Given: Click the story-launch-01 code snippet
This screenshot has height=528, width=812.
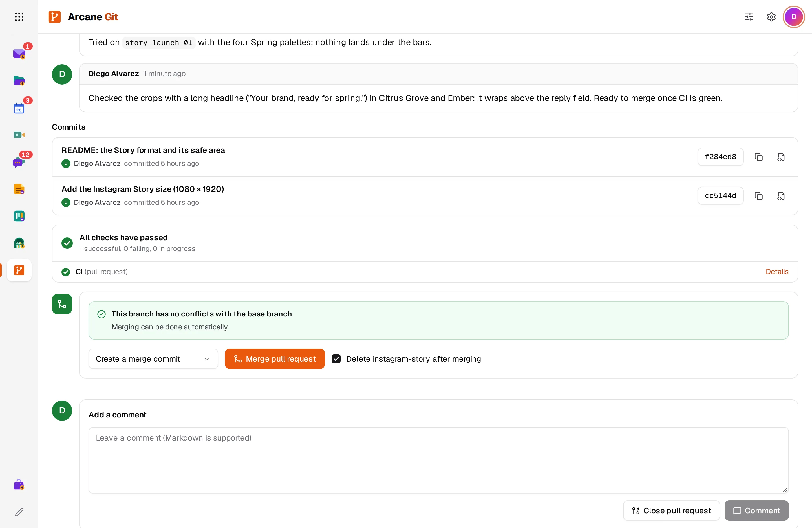Looking at the screenshot, I should pyautogui.click(x=159, y=43).
